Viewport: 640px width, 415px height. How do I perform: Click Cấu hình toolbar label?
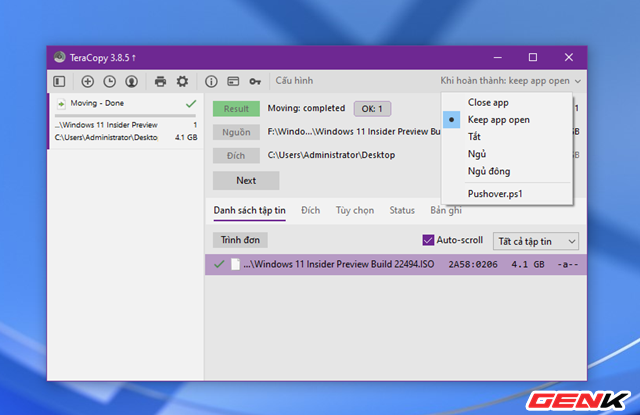pos(294,81)
